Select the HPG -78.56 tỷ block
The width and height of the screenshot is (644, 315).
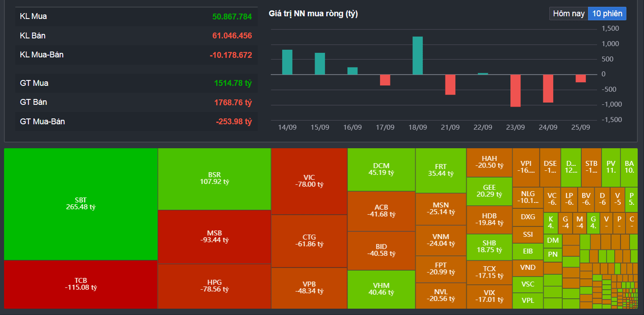click(x=214, y=286)
